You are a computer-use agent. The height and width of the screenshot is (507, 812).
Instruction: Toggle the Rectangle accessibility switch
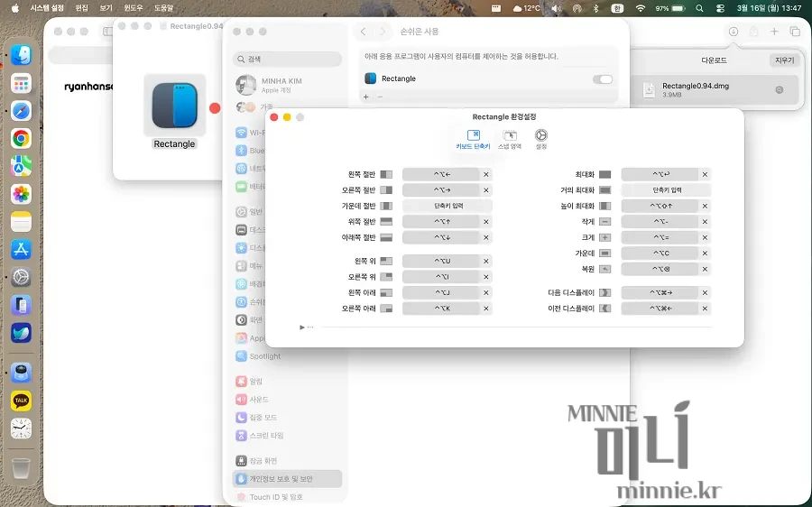pyautogui.click(x=603, y=79)
